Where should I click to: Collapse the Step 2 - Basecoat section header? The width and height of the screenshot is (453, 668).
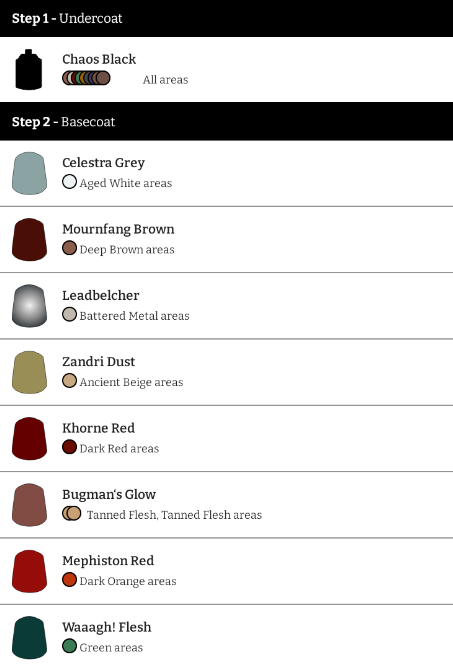(226, 121)
